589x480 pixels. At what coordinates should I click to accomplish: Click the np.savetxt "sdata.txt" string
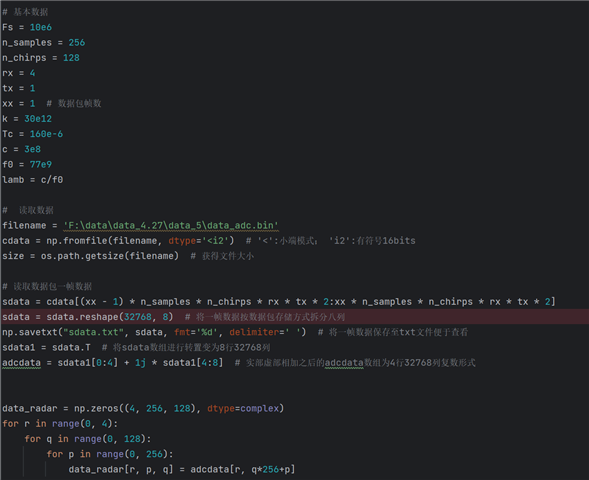point(93,332)
